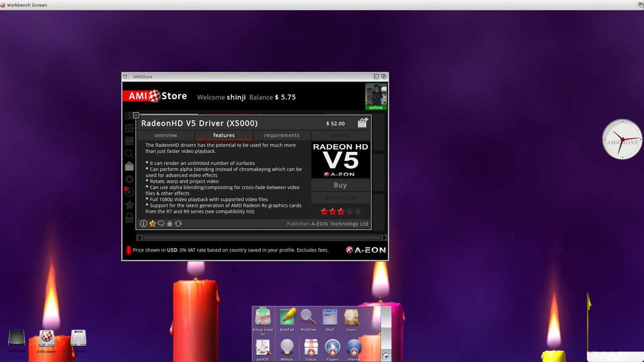Switch to the overview tab

166,135
